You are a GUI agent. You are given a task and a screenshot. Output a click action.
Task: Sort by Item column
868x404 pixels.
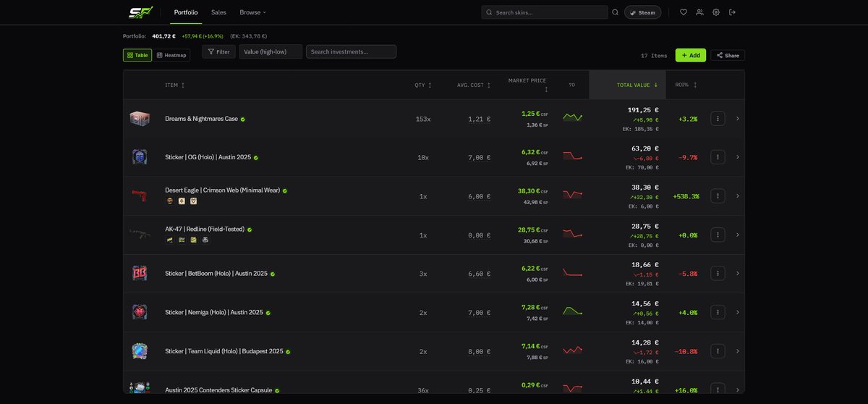pyautogui.click(x=175, y=85)
